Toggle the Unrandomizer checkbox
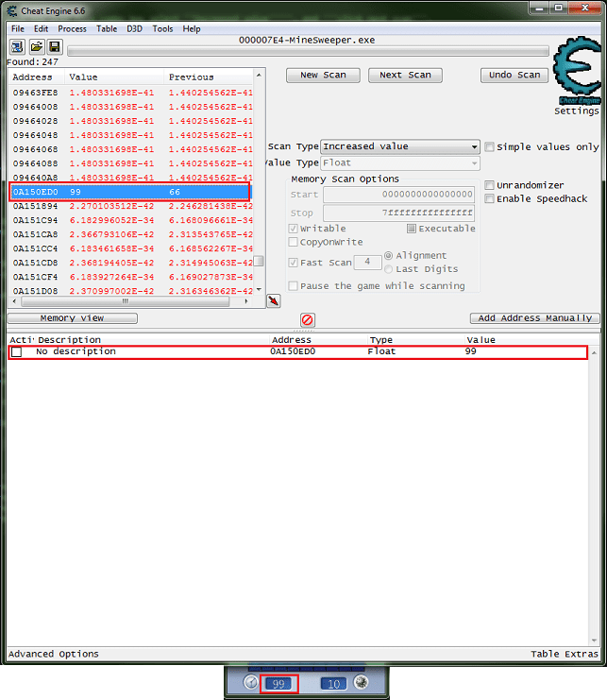607x700 pixels. 489,185
